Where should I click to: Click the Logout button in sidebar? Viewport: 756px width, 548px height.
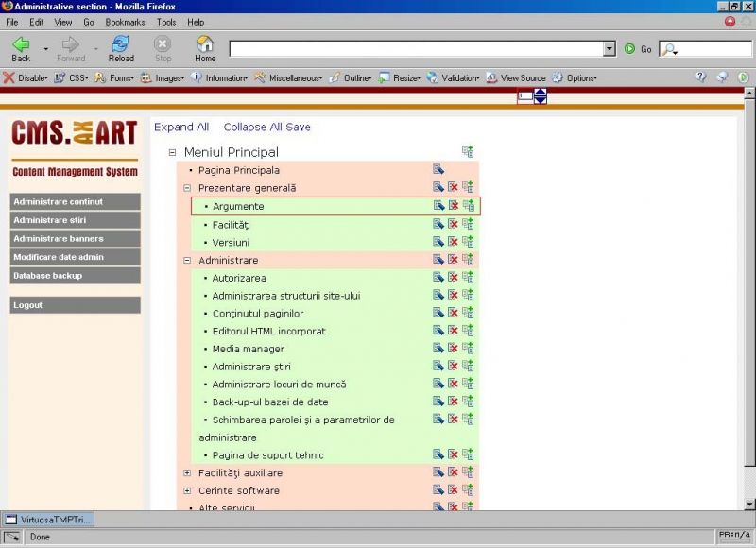[x=75, y=305]
